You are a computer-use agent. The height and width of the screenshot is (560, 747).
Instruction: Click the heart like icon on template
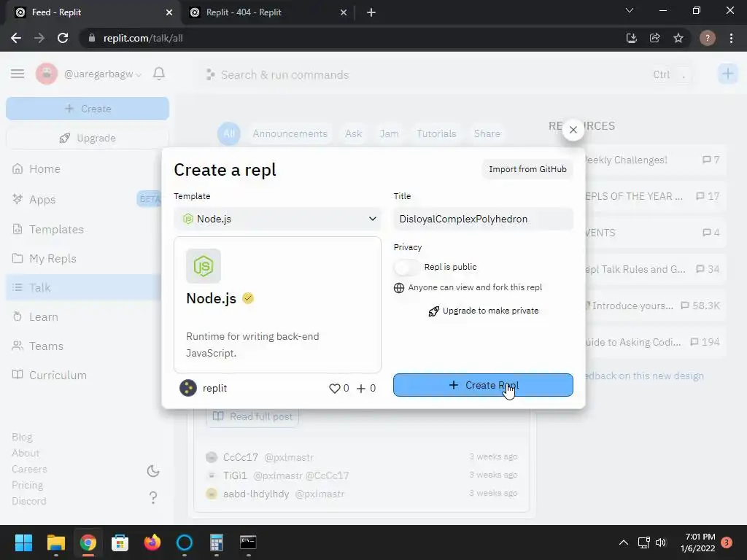(x=334, y=389)
